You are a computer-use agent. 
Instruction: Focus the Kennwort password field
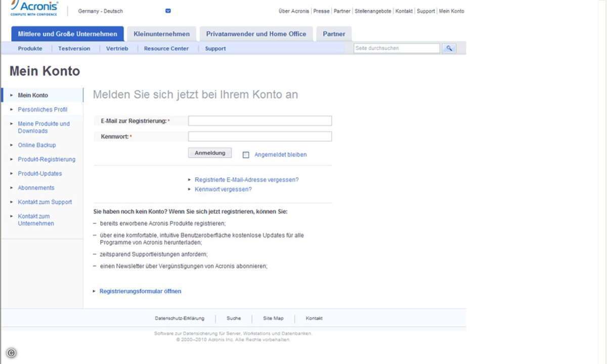pyautogui.click(x=260, y=136)
